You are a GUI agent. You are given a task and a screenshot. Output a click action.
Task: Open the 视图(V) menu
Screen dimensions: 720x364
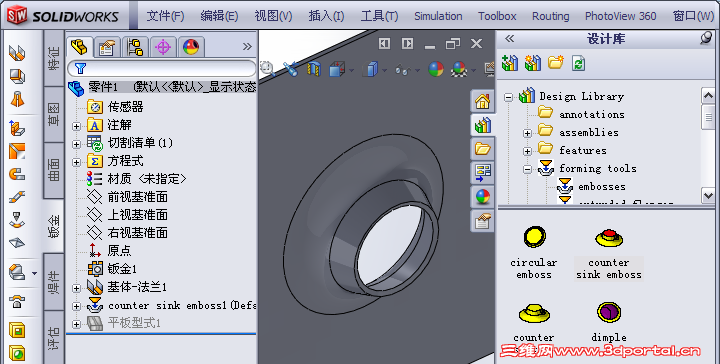[273, 16]
